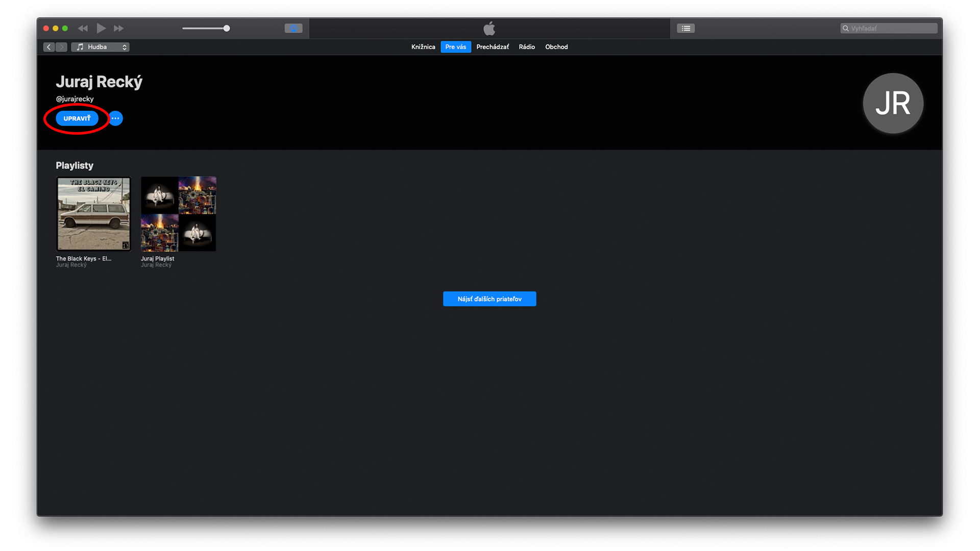Image resolution: width=980 pixels, height=551 pixels.
Task: Open the three-dots more options button
Action: [x=116, y=118]
